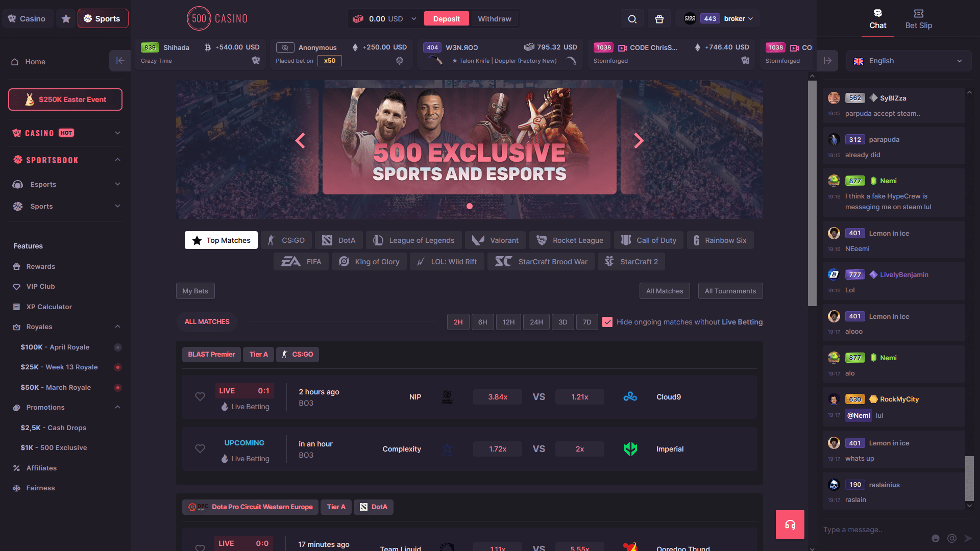
Task: Uncheck Hide ongoing matches without Live Betting
Action: click(607, 322)
